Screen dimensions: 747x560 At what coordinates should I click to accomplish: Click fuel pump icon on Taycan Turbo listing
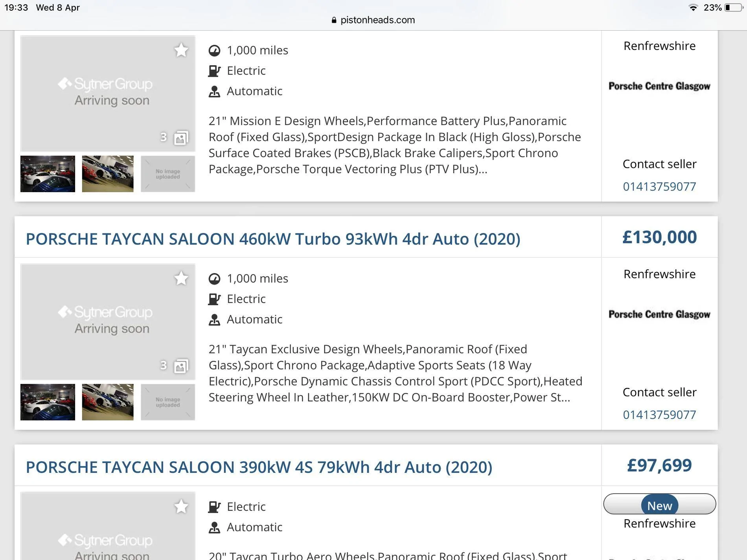point(214,299)
